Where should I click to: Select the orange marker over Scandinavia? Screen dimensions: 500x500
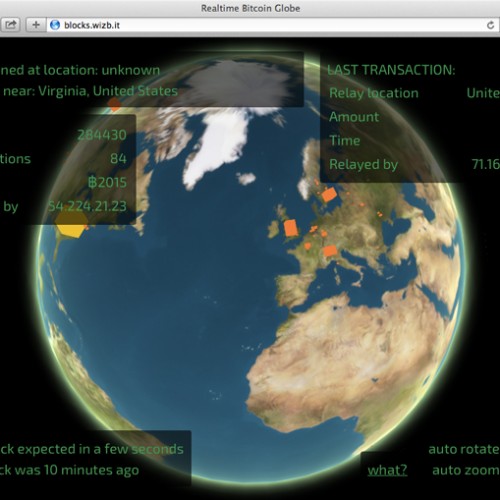[x=329, y=194]
